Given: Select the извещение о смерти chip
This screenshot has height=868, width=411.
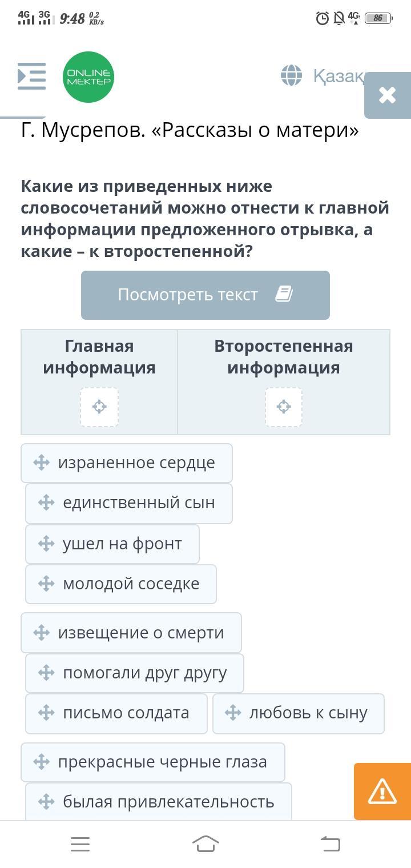Looking at the screenshot, I should tap(131, 633).
